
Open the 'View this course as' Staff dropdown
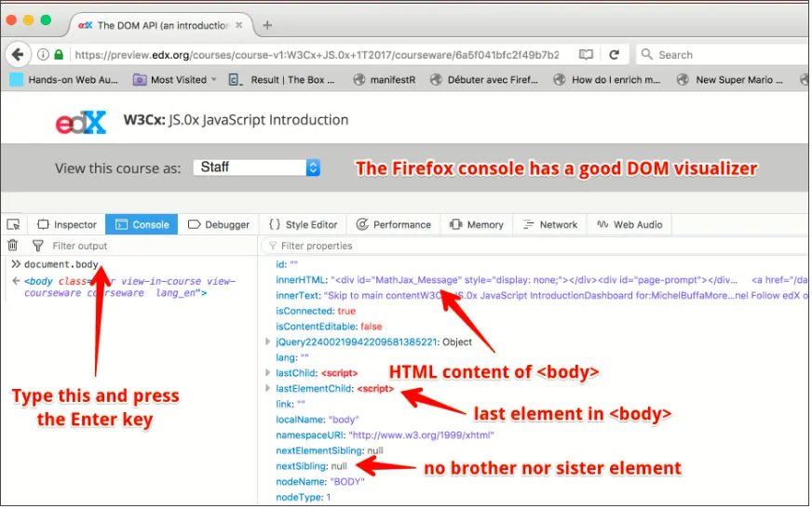pyautogui.click(x=257, y=167)
